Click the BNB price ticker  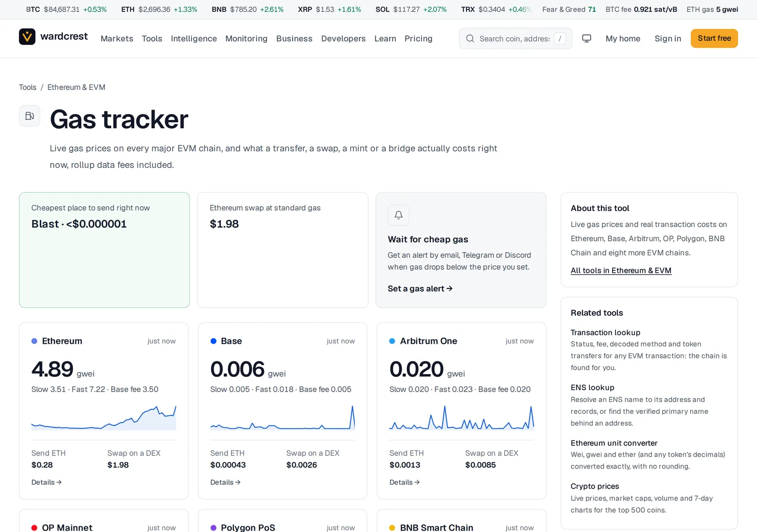(247, 9)
